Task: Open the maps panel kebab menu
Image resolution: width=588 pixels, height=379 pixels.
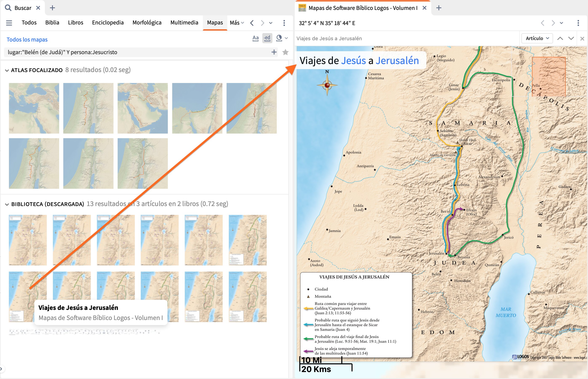Action: pos(578,23)
